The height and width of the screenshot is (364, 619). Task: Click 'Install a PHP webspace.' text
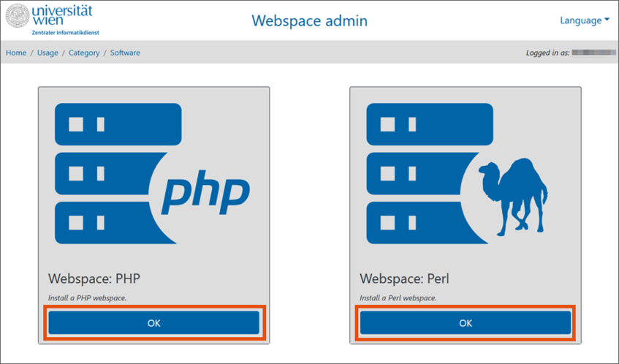click(87, 298)
